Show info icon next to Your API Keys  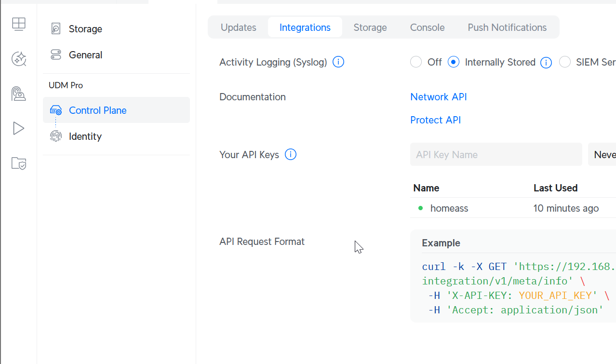[x=291, y=155]
